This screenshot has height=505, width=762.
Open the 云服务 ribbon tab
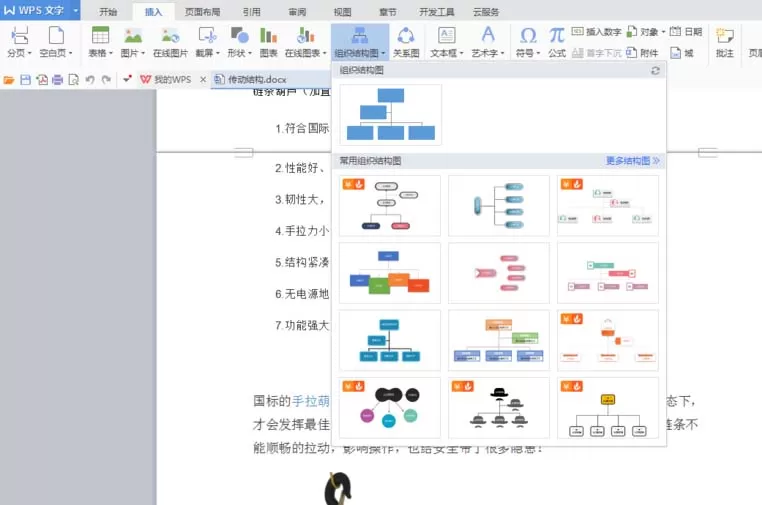coord(486,12)
